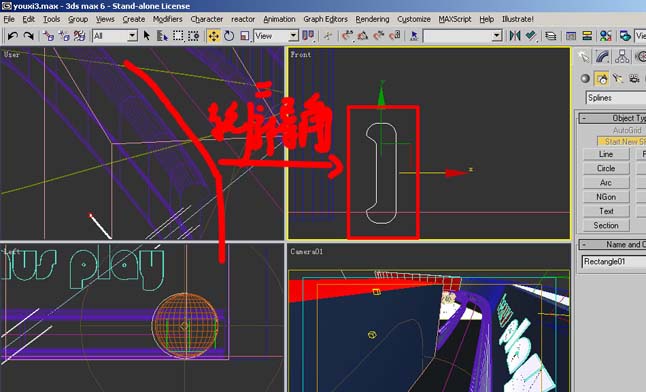Image resolution: width=646 pixels, height=392 pixels.
Task: Switch to the Hierarchy command panel tab
Action: [622, 56]
